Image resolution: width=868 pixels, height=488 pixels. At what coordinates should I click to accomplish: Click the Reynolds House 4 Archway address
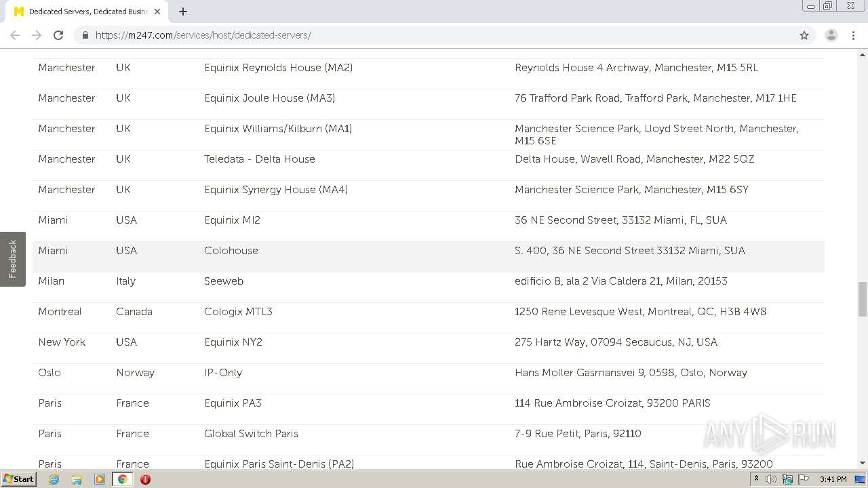(636, 68)
